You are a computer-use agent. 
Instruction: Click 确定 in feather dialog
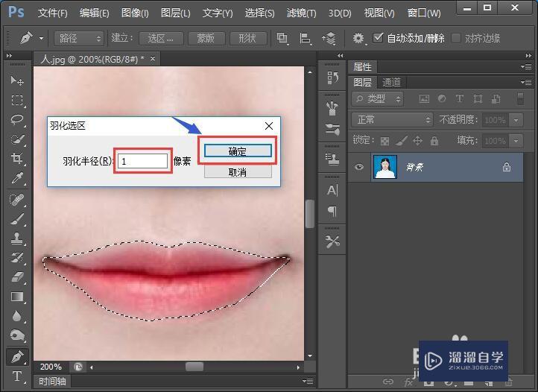[238, 151]
